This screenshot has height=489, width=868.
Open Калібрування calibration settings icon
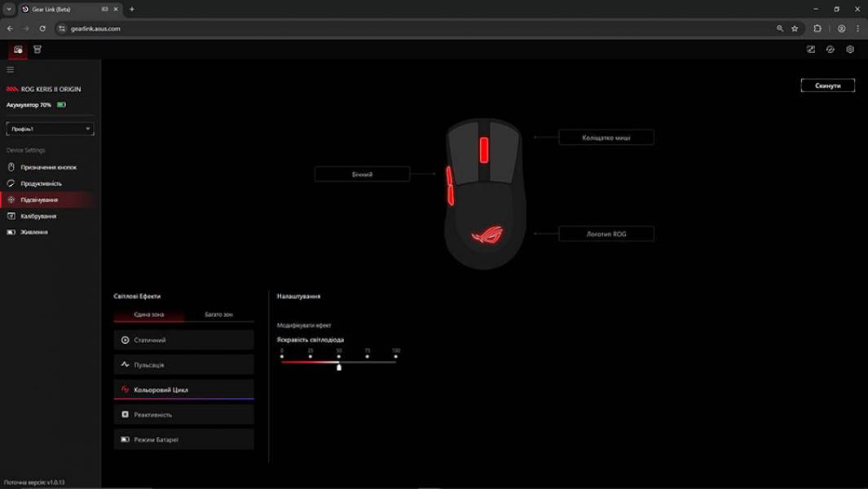[11, 215]
